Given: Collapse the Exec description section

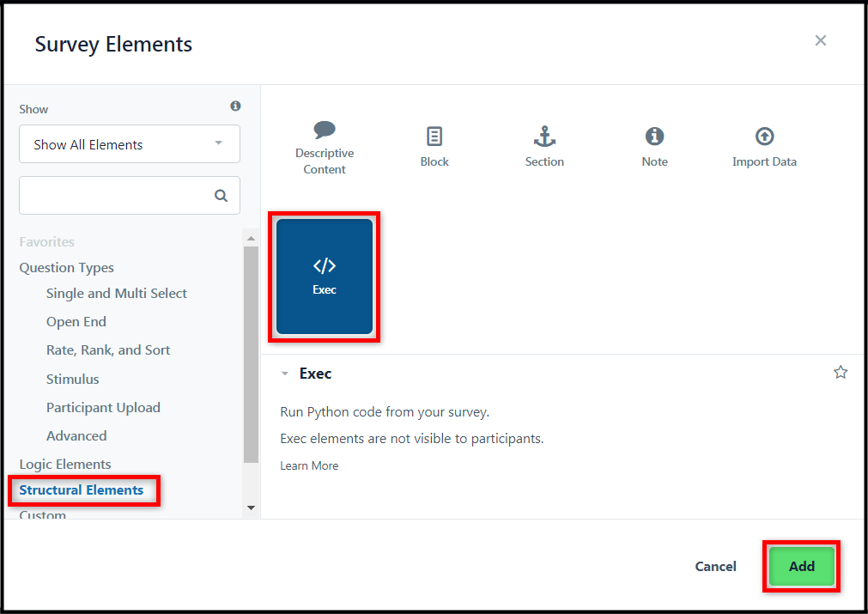Looking at the screenshot, I should click(284, 374).
